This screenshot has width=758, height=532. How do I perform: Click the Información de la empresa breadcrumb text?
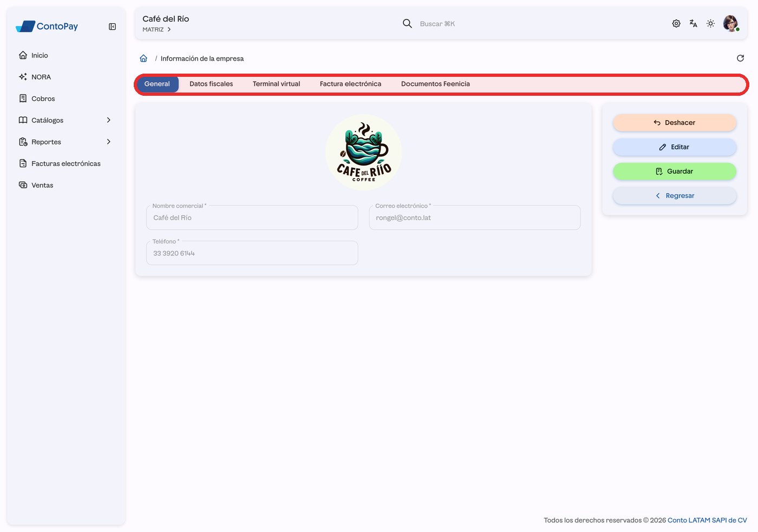pos(202,58)
